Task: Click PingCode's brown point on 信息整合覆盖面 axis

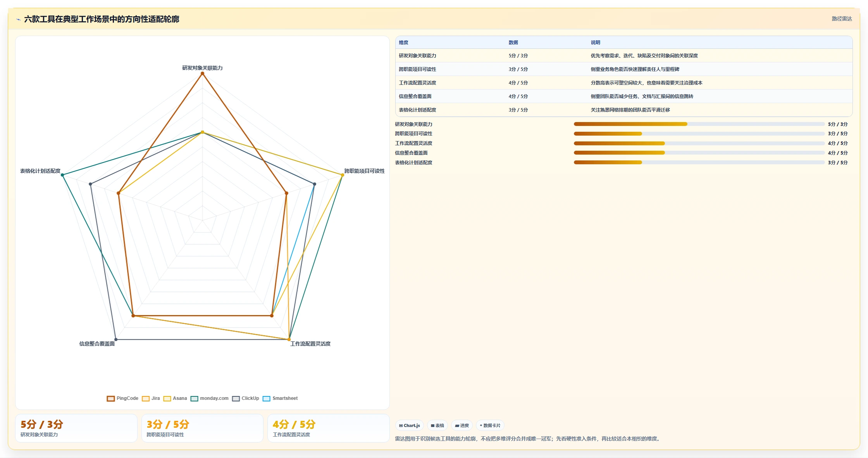Action: pos(133,316)
